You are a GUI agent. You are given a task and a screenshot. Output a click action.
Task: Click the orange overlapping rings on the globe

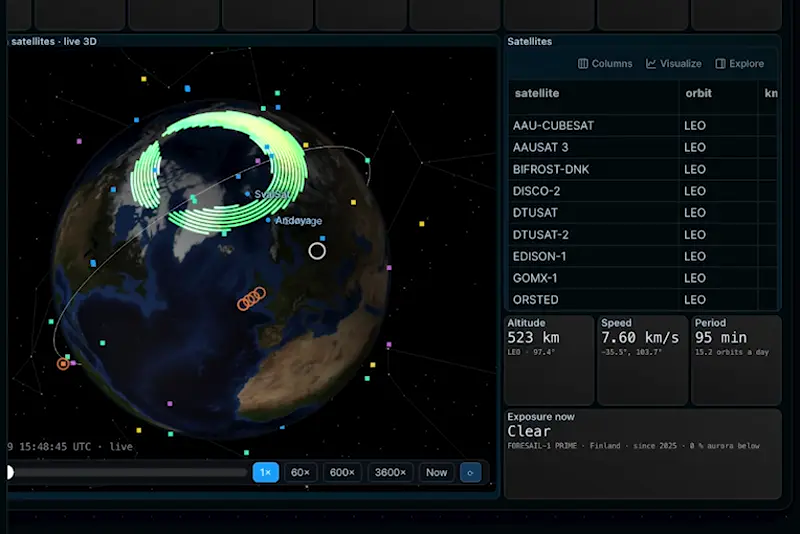coord(252,299)
